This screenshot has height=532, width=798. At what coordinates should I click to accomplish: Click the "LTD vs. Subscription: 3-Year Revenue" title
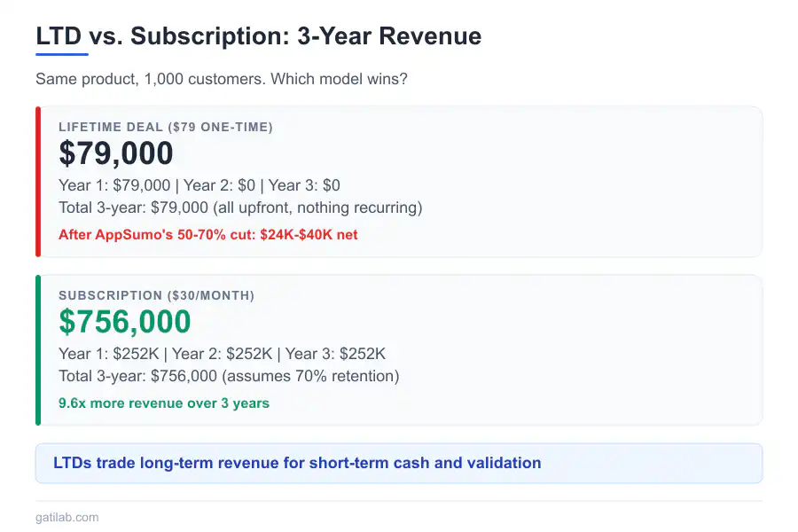pyautogui.click(x=258, y=36)
